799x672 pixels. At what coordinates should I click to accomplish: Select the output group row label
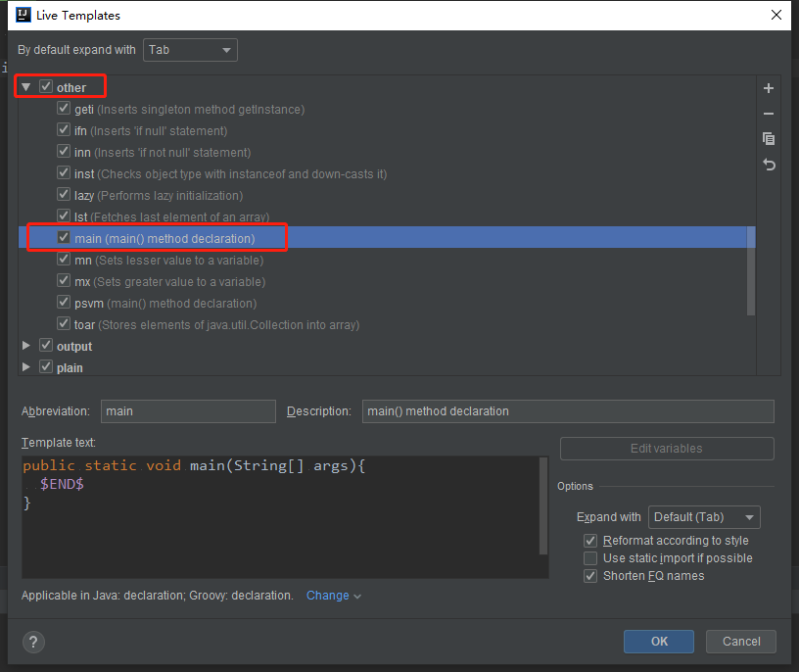[74, 347]
